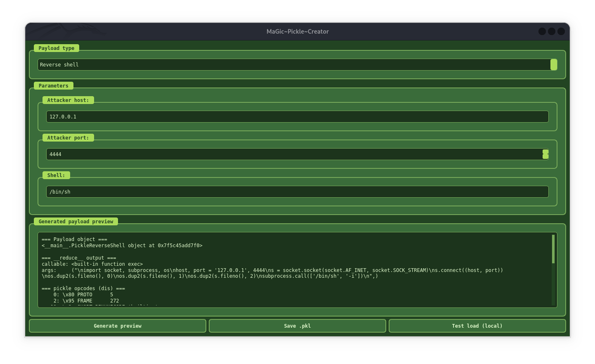The height and width of the screenshot is (364, 595).
Task: Click the MaGic~Pickle~Creator title text
Action: pyautogui.click(x=297, y=31)
